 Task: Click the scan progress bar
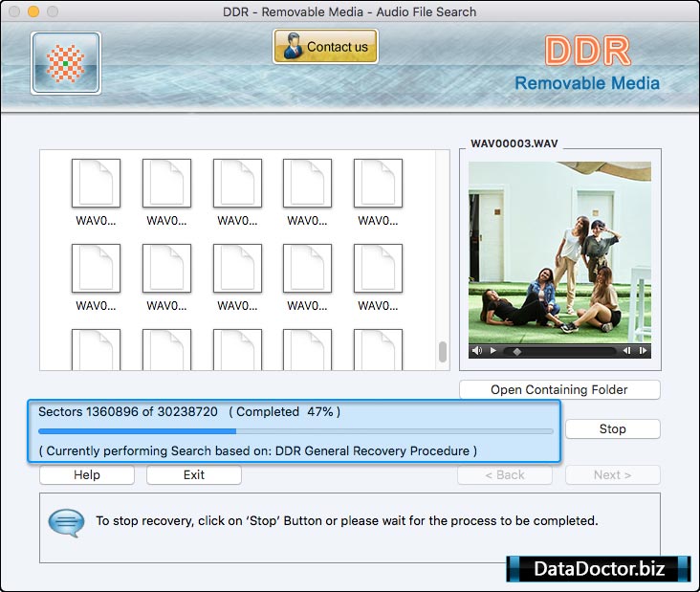[296, 431]
